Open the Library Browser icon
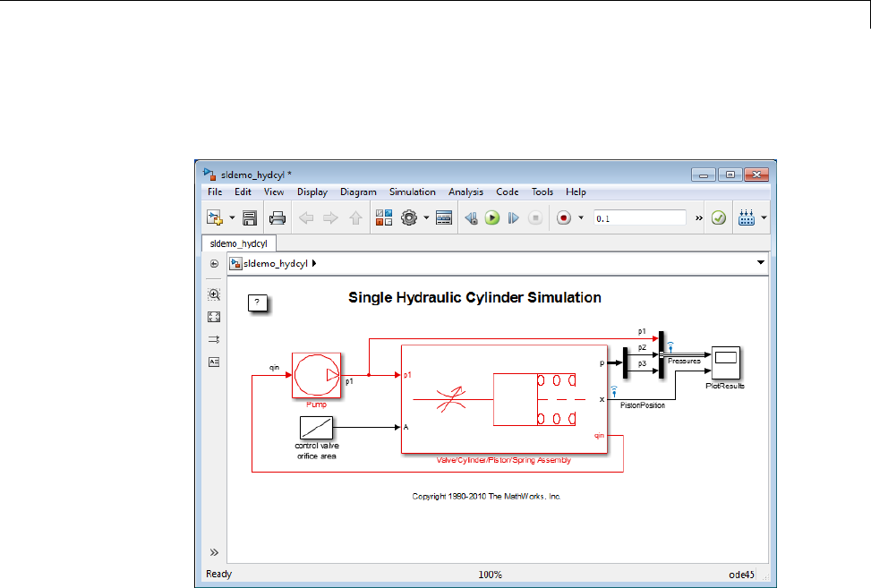871x588 pixels. point(384,217)
